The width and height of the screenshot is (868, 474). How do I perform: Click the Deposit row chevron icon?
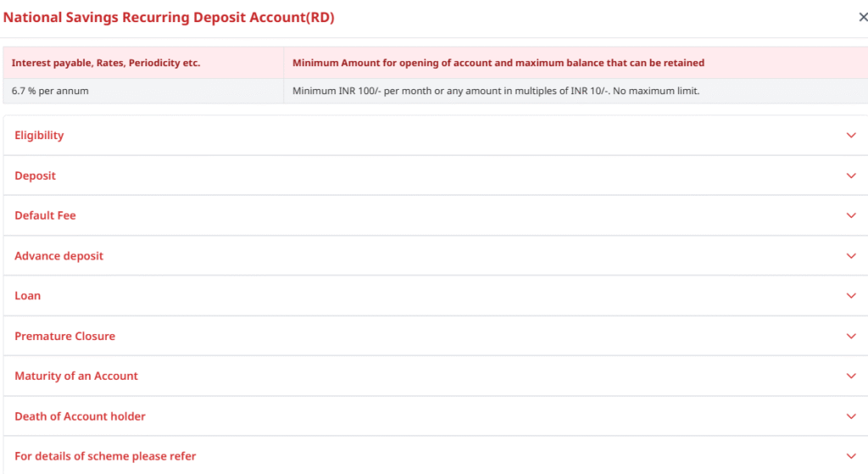click(851, 176)
